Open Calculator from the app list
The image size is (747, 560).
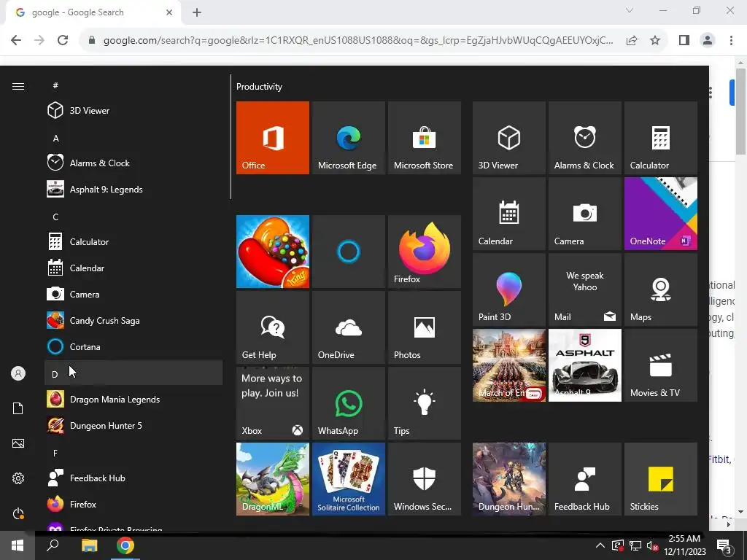click(x=133, y=241)
